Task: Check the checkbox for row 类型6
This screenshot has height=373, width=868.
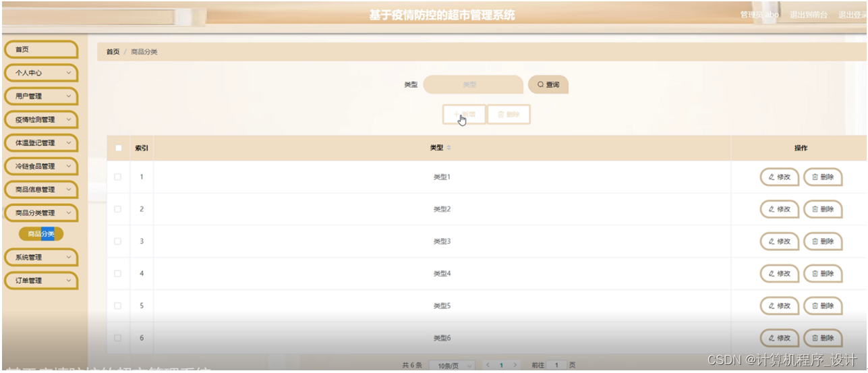Action: point(118,338)
